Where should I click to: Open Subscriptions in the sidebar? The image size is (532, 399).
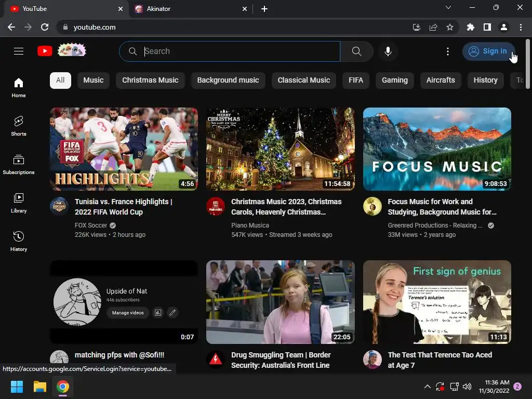(x=19, y=164)
